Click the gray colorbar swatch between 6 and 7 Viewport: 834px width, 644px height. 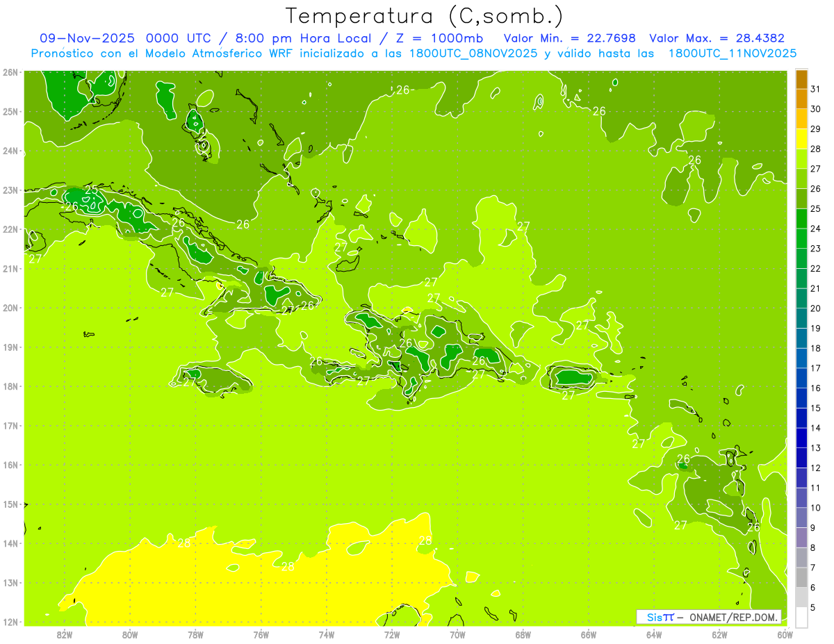click(801, 577)
